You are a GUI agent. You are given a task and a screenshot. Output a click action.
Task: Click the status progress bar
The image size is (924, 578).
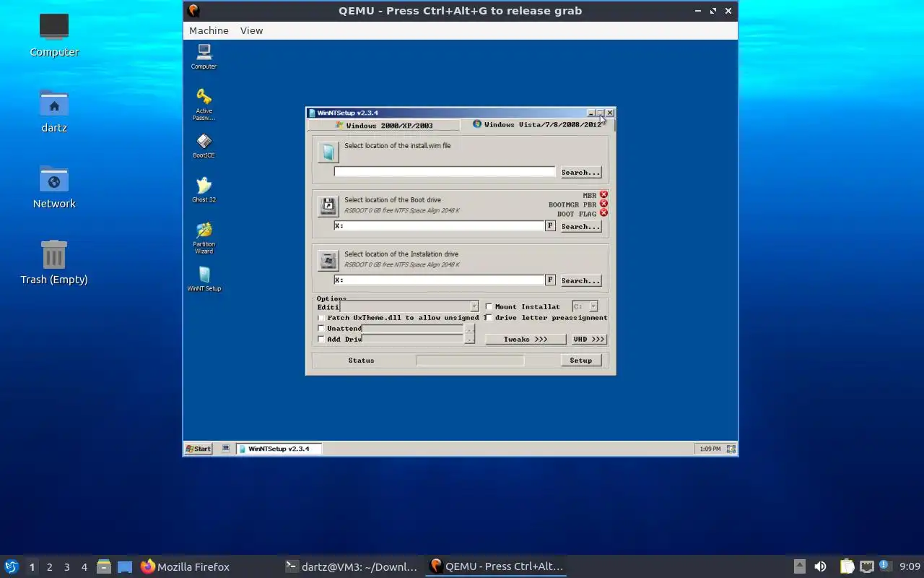point(470,360)
